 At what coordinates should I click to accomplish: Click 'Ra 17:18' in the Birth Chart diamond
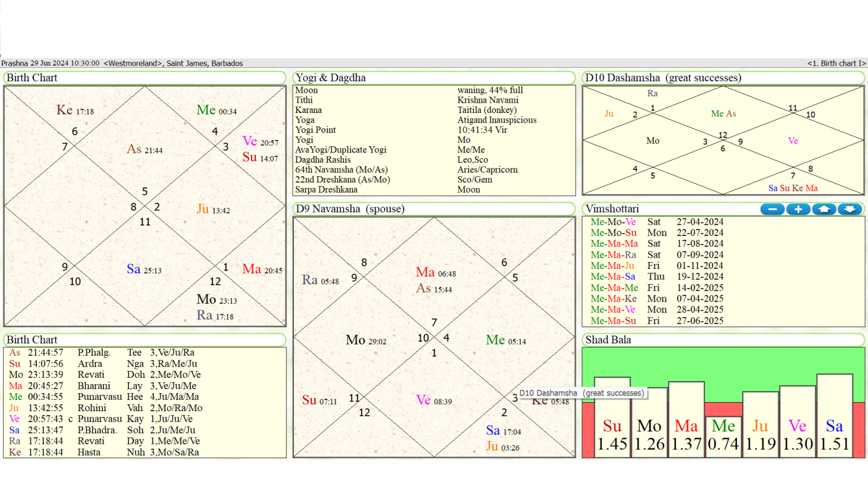click(215, 316)
